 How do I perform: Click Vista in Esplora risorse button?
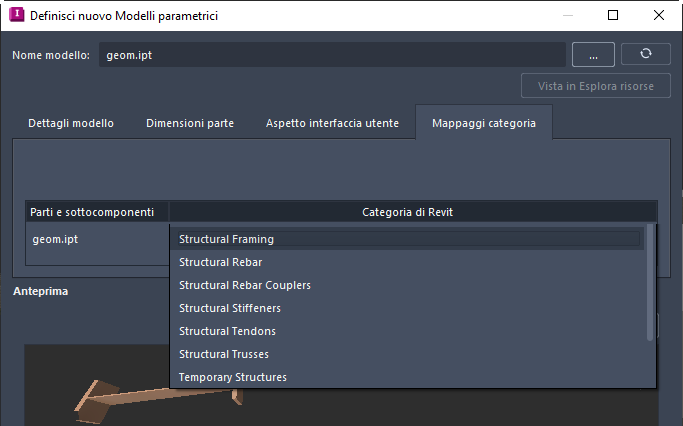point(595,86)
